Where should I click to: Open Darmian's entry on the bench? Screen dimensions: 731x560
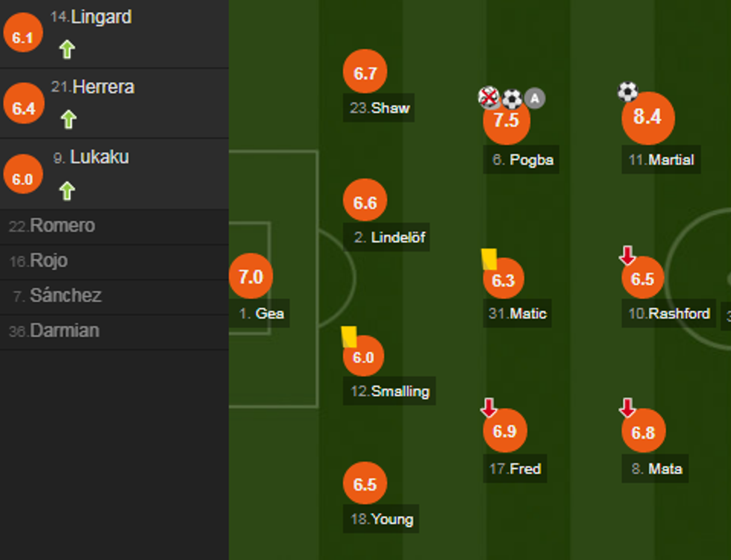point(64,330)
